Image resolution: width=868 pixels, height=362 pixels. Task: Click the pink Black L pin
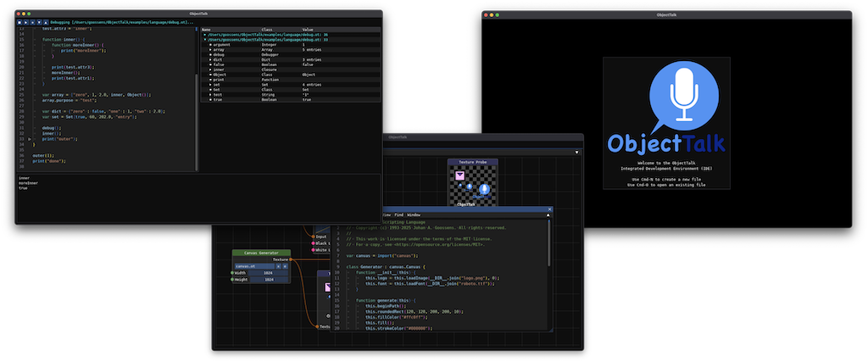[314, 243]
